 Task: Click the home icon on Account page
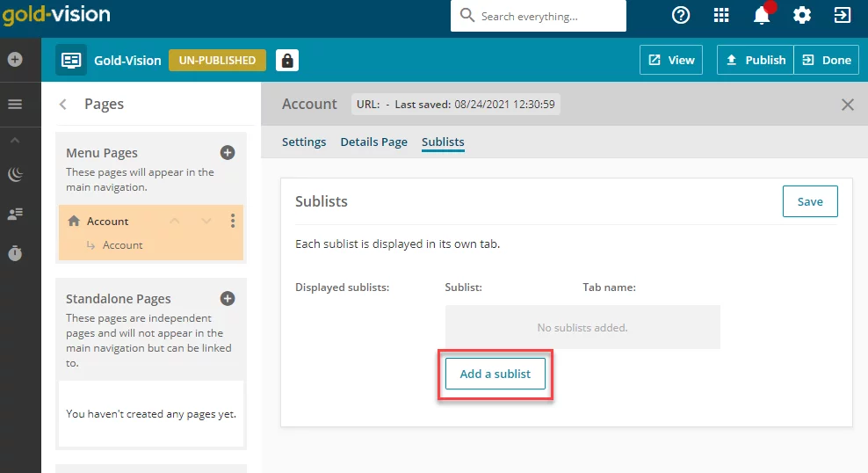(74, 221)
